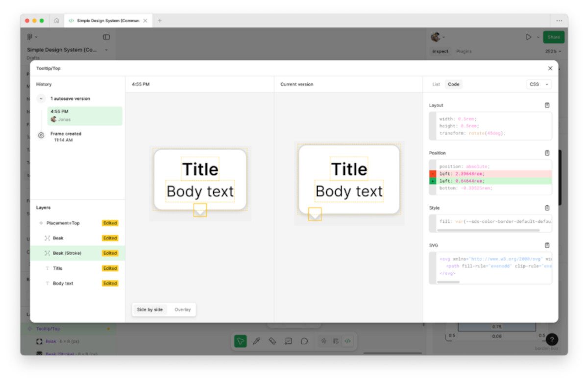The height and width of the screenshot is (382, 588).
Task: Click the user avatar in the header
Action: [435, 37]
